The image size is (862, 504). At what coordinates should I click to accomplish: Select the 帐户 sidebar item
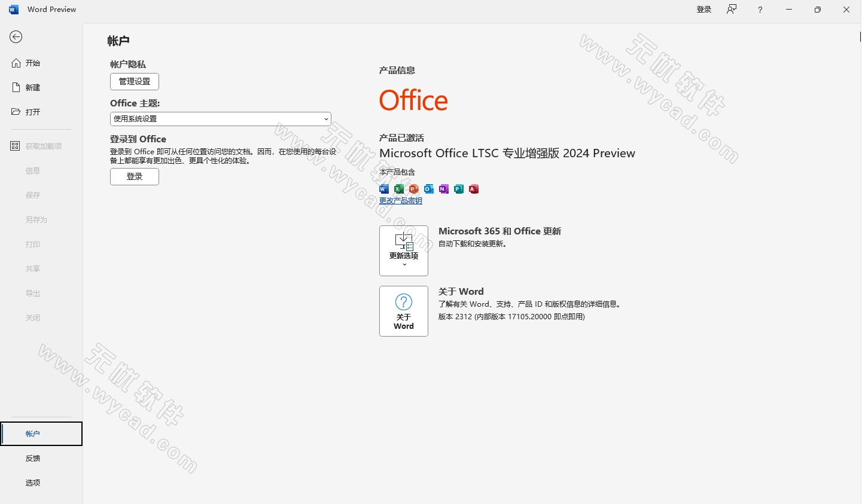click(x=41, y=433)
